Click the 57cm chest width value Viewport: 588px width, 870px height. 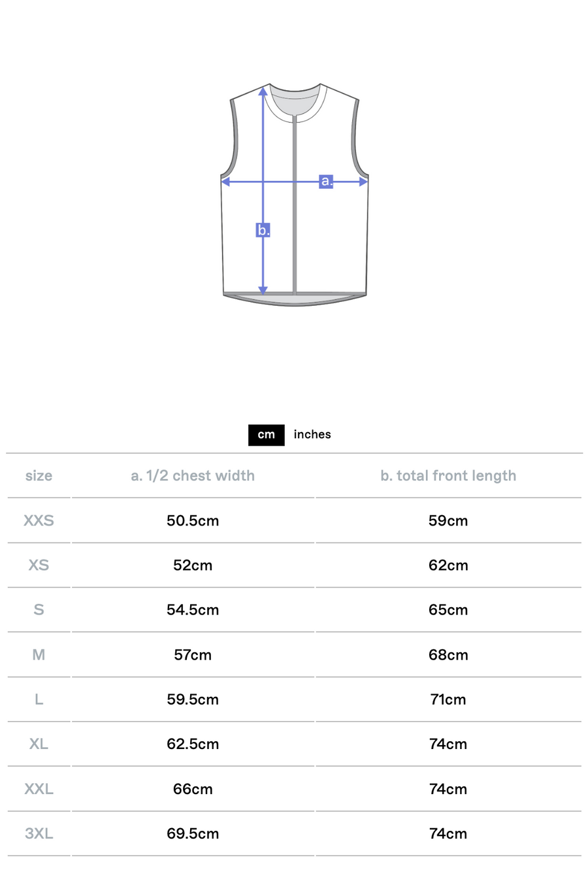pyautogui.click(x=193, y=655)
